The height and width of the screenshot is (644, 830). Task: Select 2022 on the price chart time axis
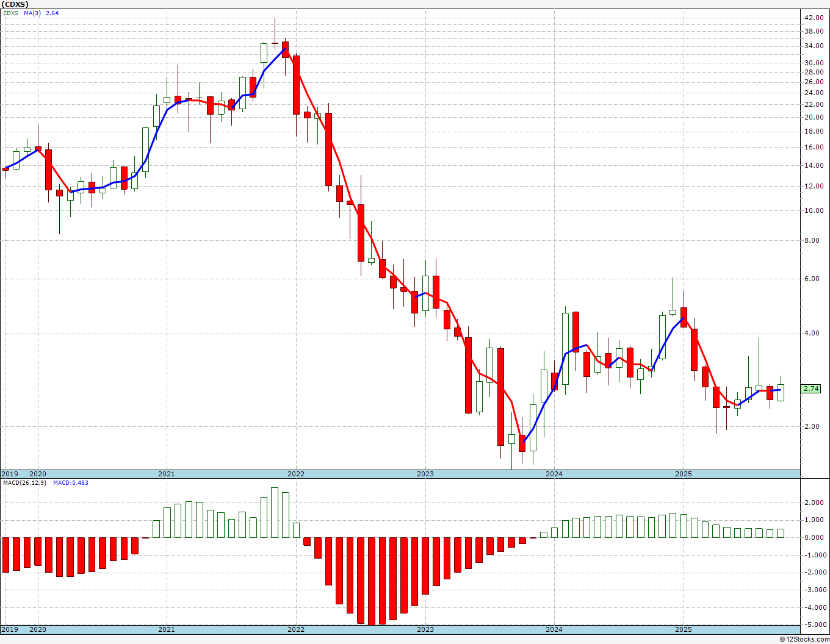(296, 474)
